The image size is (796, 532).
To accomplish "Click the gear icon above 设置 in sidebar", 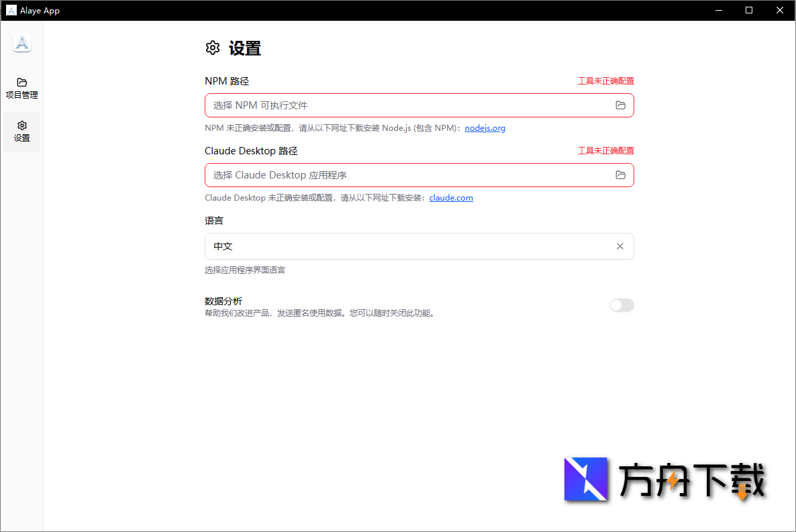I will (21, 125).
